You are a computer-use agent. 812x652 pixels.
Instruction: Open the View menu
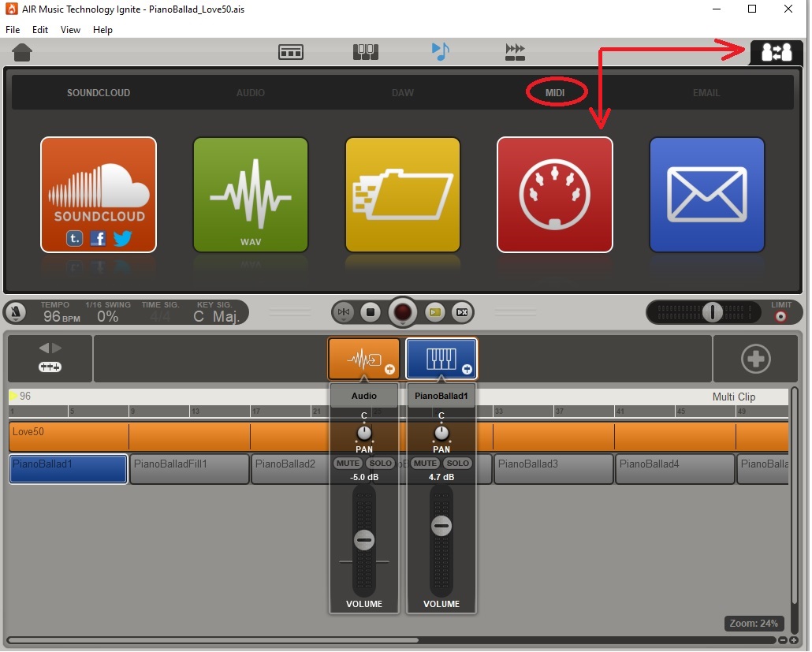(x=70, y=29)
